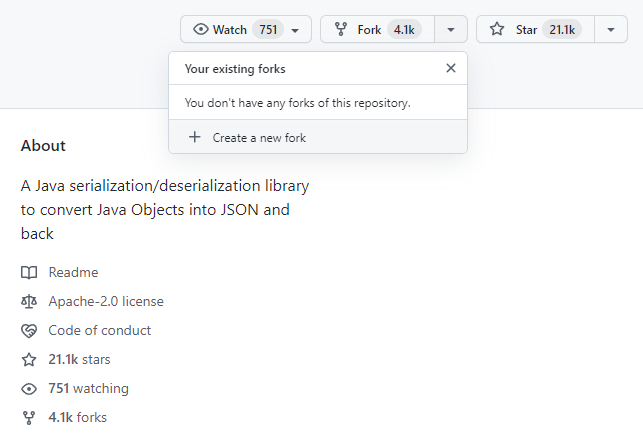
Task: Open the Code of conduct link
Action: tap(100, 331)
